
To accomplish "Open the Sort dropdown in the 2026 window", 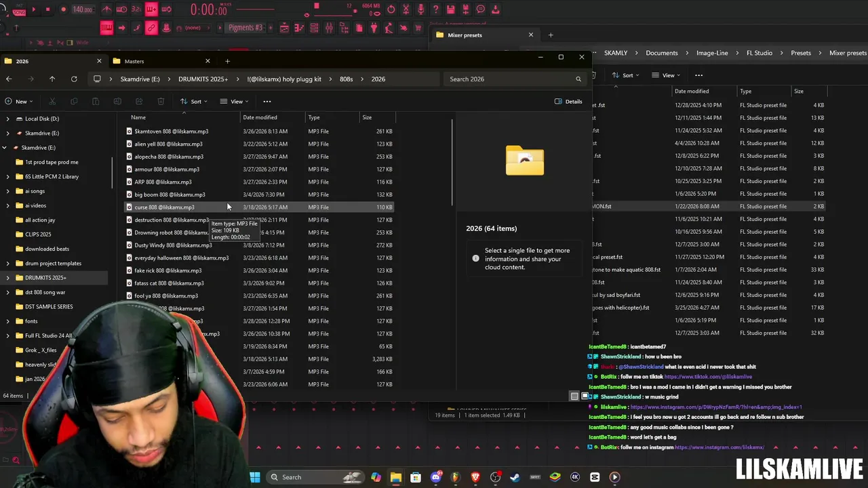I will coord(194,102).
